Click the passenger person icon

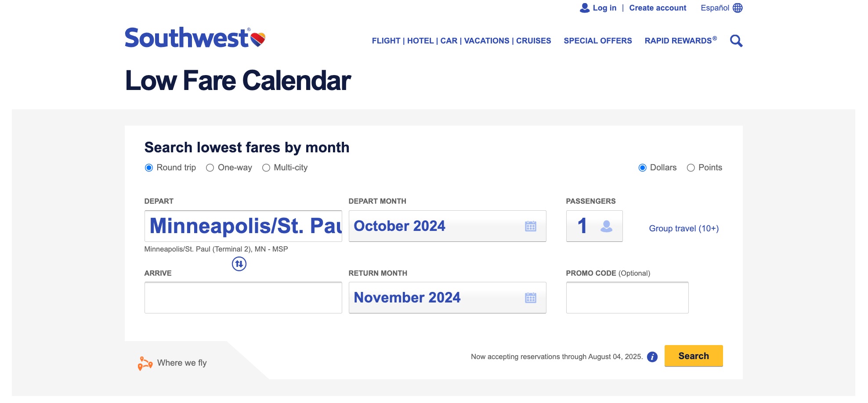[607, 226]
